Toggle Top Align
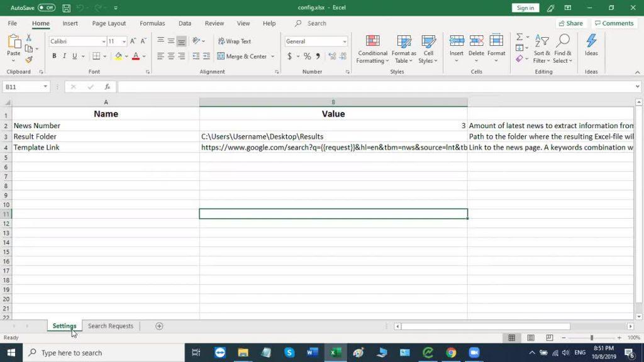Screen dimensions: 644x362 point(160,41)
